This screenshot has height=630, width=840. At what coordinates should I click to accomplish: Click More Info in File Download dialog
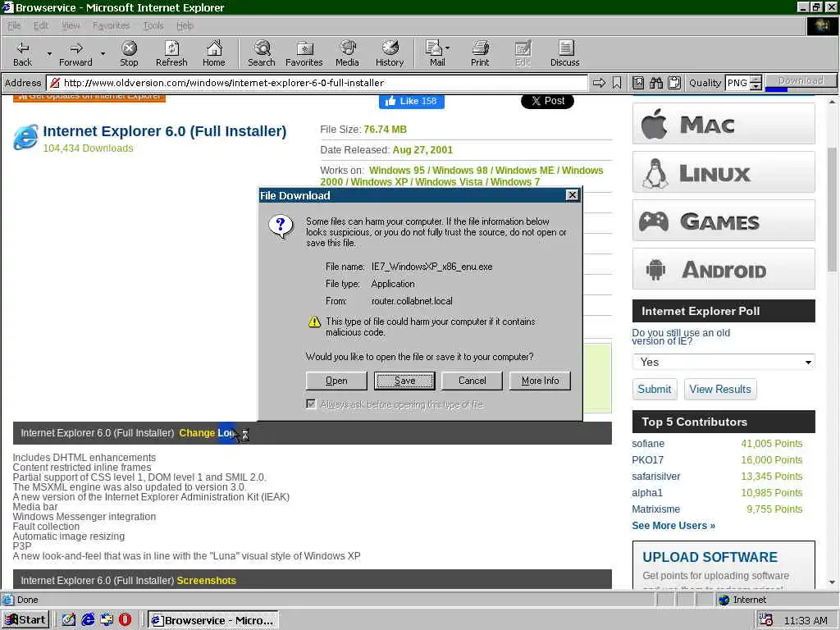click(540, 381)
